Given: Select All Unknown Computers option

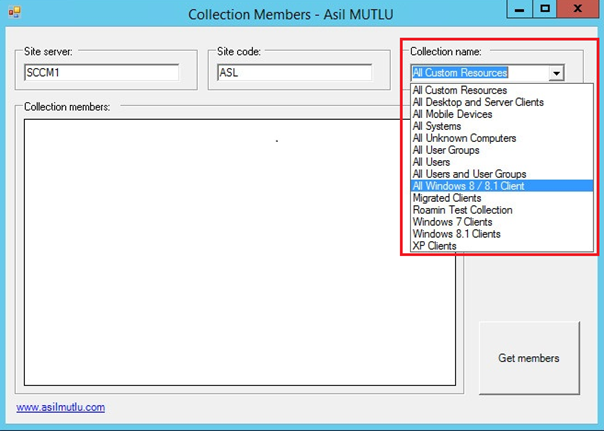Looking at the screenshot, I should (502, 138).
